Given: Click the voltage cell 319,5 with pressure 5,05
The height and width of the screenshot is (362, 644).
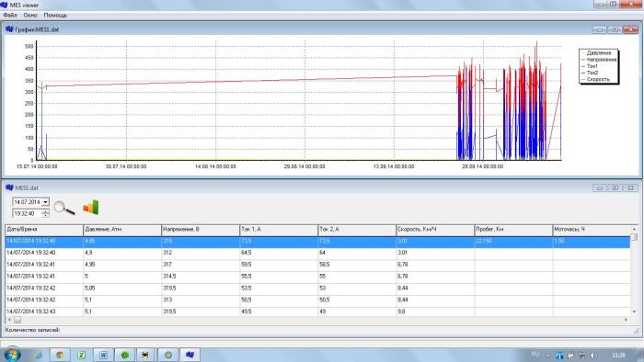Looking at the screenshot, I should pyautogui.click(x=201, y=288).
